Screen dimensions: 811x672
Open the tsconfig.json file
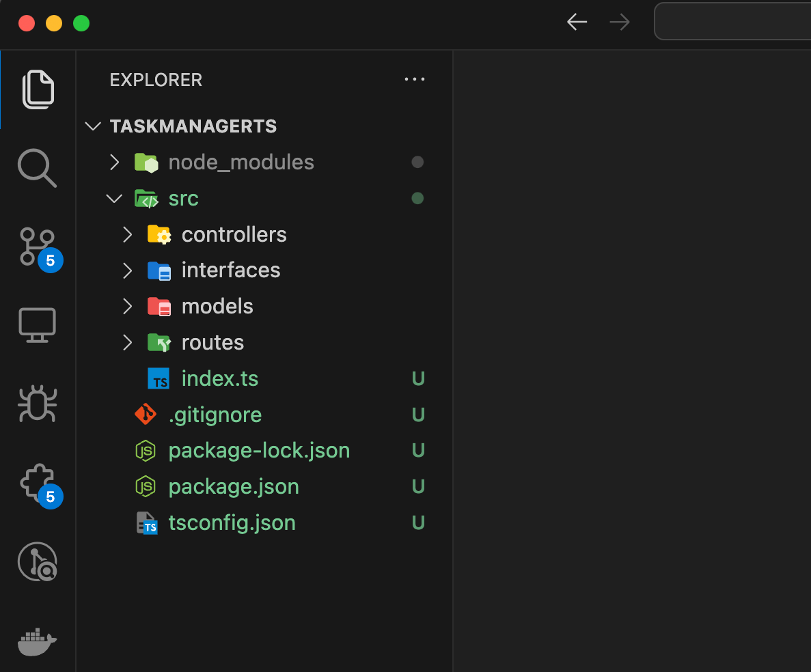[232, 522]
